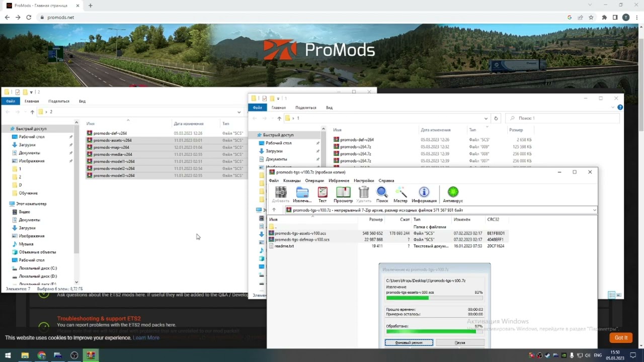Click the up arrow in folder 1 window
This screenshot has height=362, width=644.
[279, 118]
